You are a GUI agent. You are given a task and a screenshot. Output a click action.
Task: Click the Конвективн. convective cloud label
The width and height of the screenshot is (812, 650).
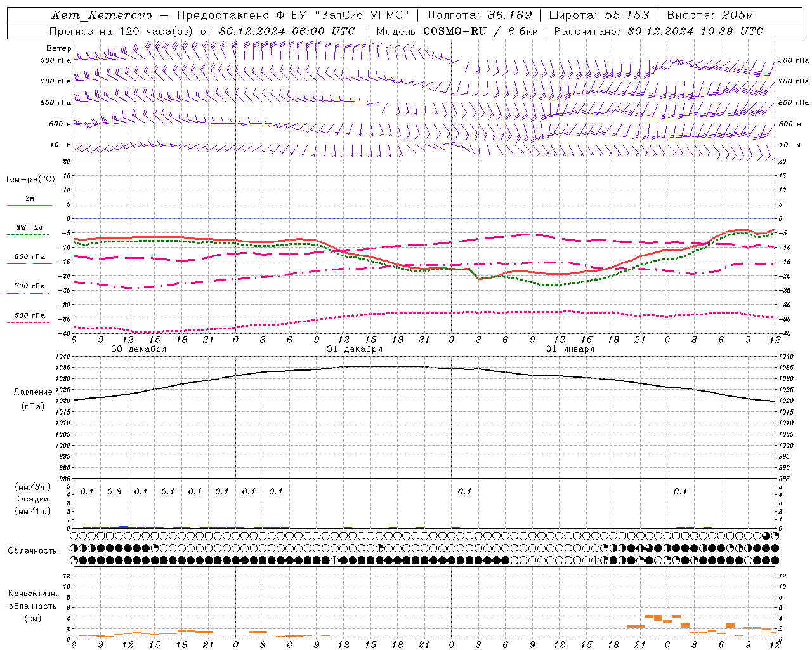pyautogui.click(x=32, y=594)
